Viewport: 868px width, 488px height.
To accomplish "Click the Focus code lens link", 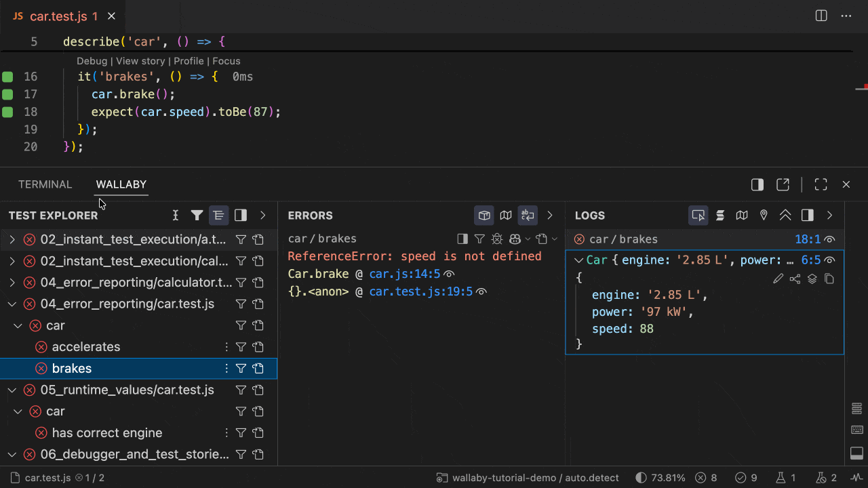I will [226, 61].
